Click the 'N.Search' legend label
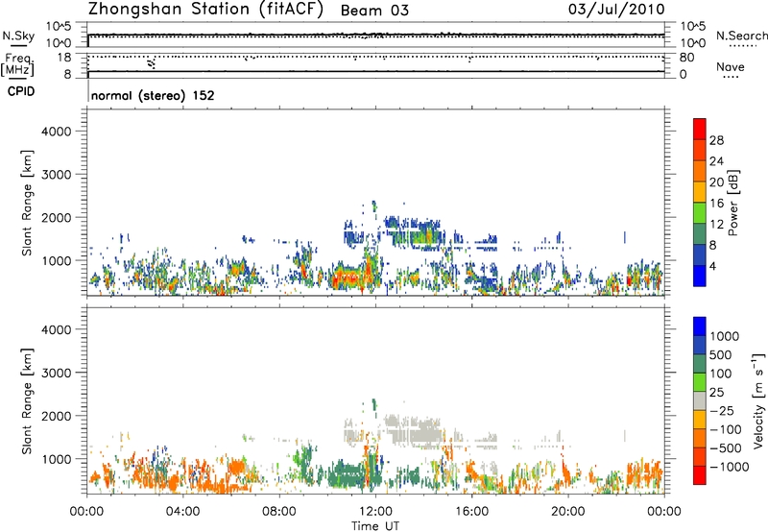The image size is (768, 532). tap(742, 36)
